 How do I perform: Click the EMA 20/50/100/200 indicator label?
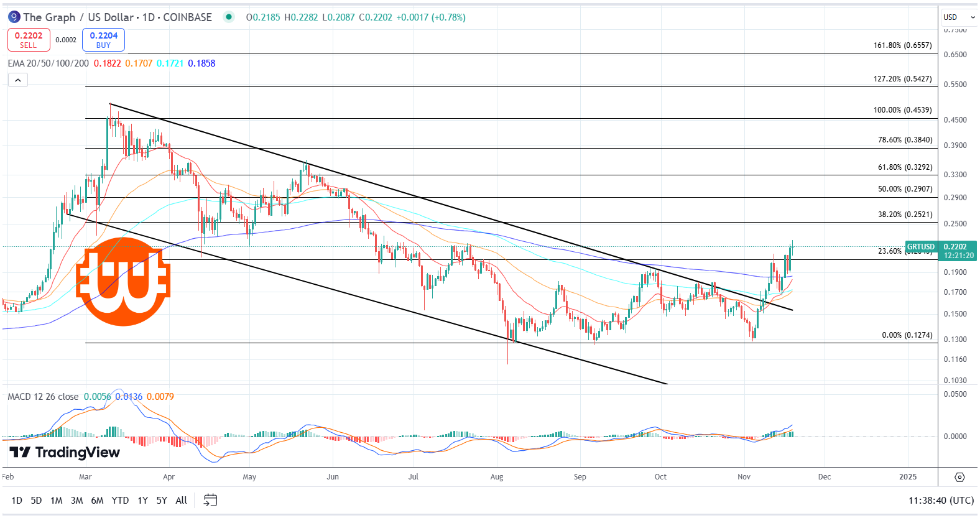[x=48, y=63]
